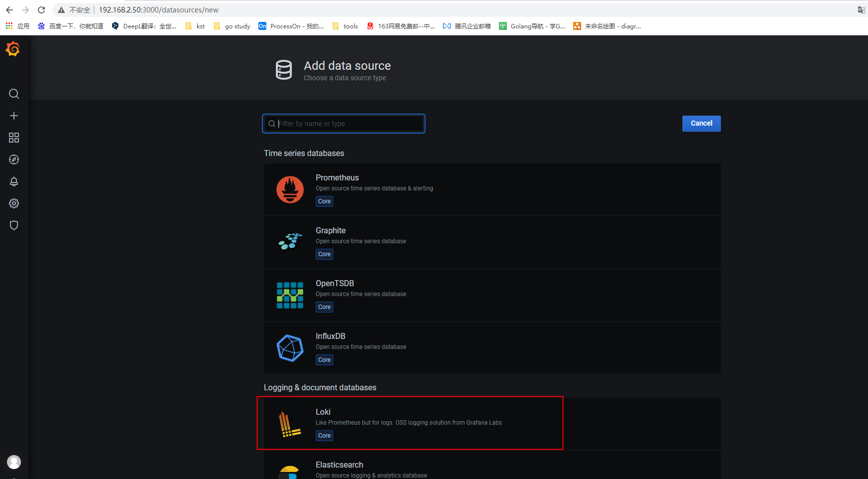
Task: Click the Core badge under Loki
Action: pos(324,436)
